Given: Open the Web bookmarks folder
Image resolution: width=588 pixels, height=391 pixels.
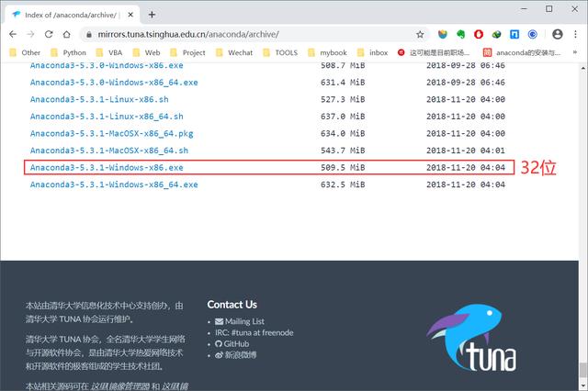Looking at the screenshot, I should [x=146, y=53].
